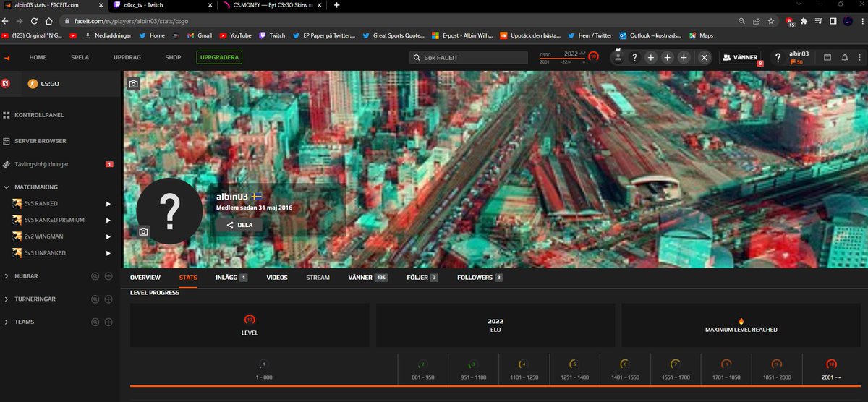Screen dimensions: 868x402
Task: Open the INLÄGG tab
Action: point(231,278)
